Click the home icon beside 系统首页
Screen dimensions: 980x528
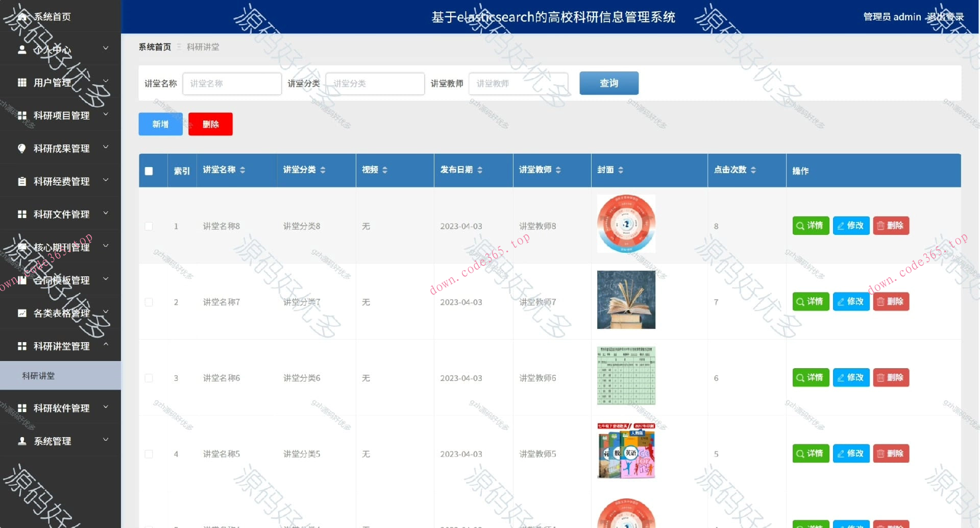21,16
